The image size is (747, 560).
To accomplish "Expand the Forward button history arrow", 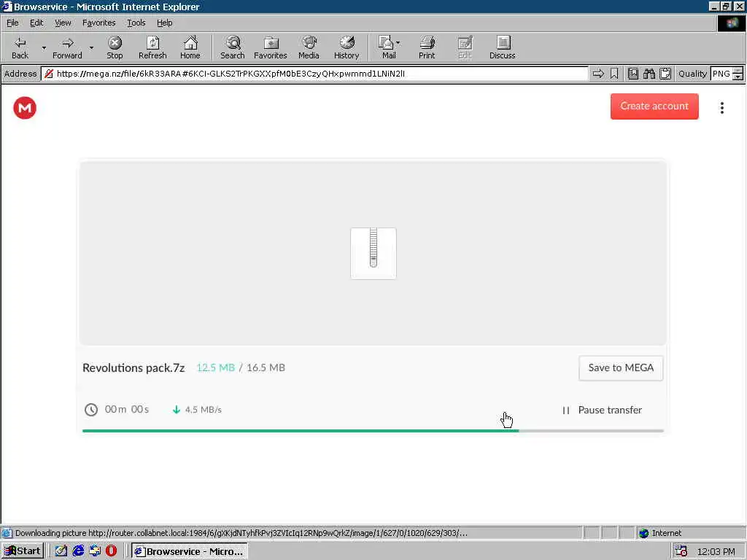I will coord(91,47).
